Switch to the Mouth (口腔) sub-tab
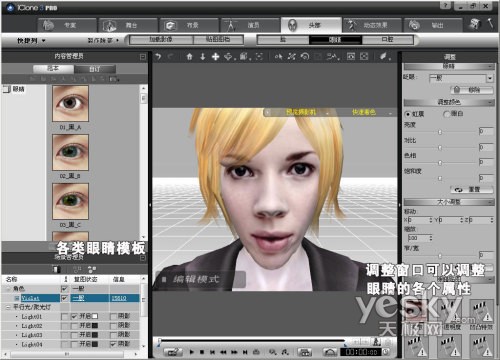 387,40
